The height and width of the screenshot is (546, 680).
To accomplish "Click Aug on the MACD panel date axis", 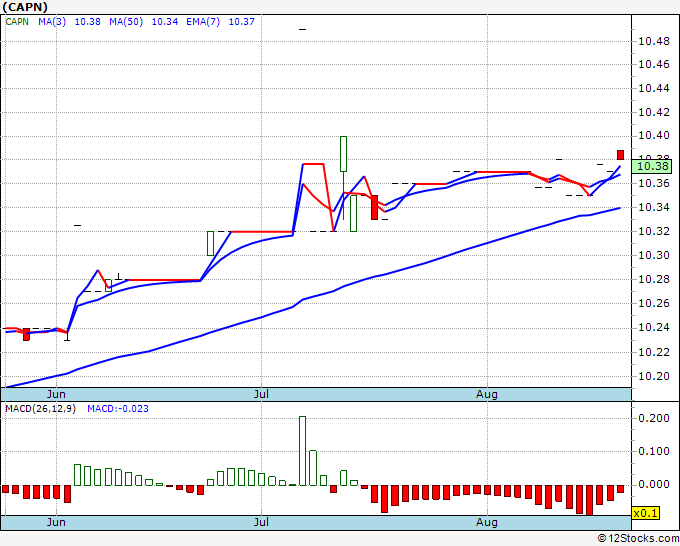I will [487, 522].
